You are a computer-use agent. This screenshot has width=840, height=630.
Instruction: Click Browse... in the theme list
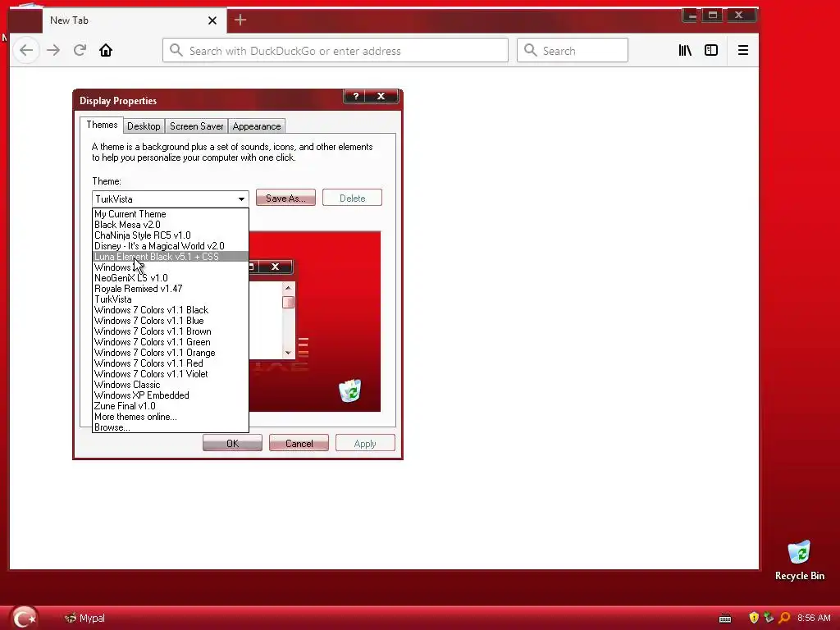click(x=171, y=427)
